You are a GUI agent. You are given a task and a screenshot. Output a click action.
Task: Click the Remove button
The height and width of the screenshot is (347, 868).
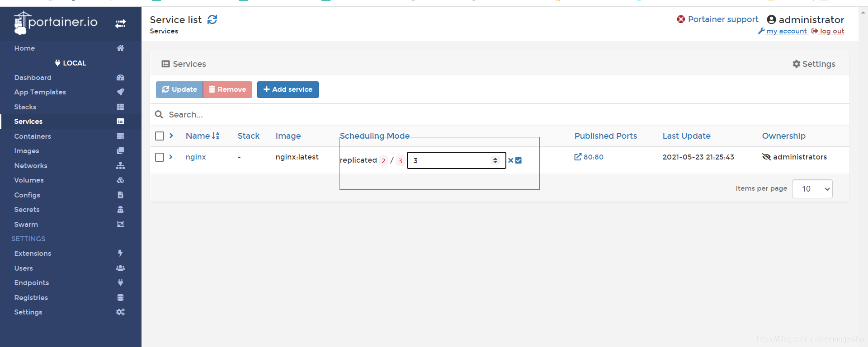pos(227,89)
